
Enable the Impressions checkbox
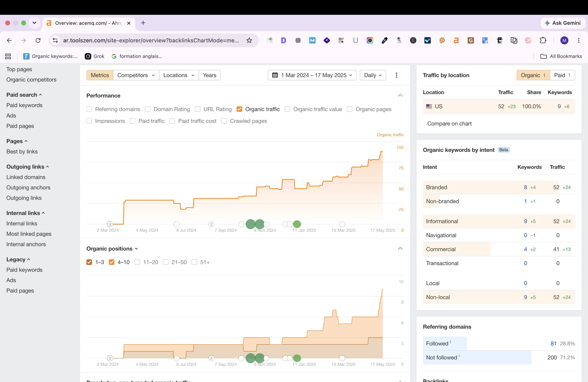(x=89, y=121)
